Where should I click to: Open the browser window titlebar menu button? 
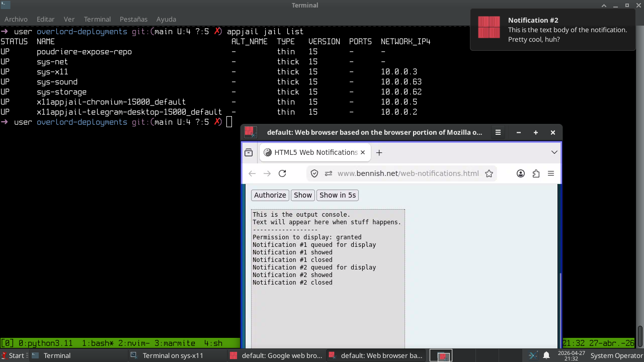pyautogui.click(x=498, y=133)
